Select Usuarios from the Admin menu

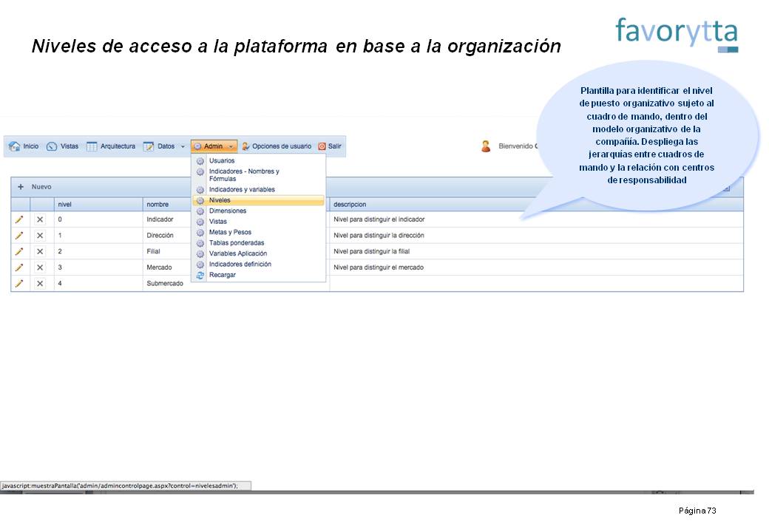tap(259, 160)
